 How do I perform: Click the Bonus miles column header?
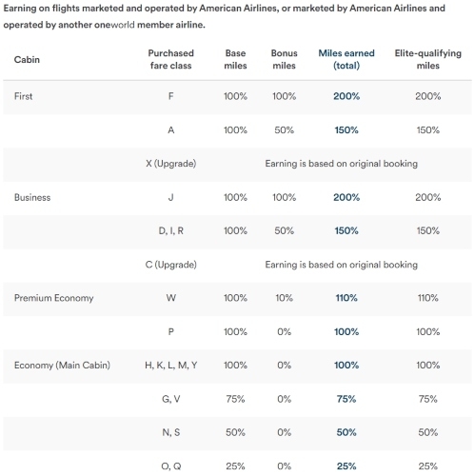click(284, 59)
